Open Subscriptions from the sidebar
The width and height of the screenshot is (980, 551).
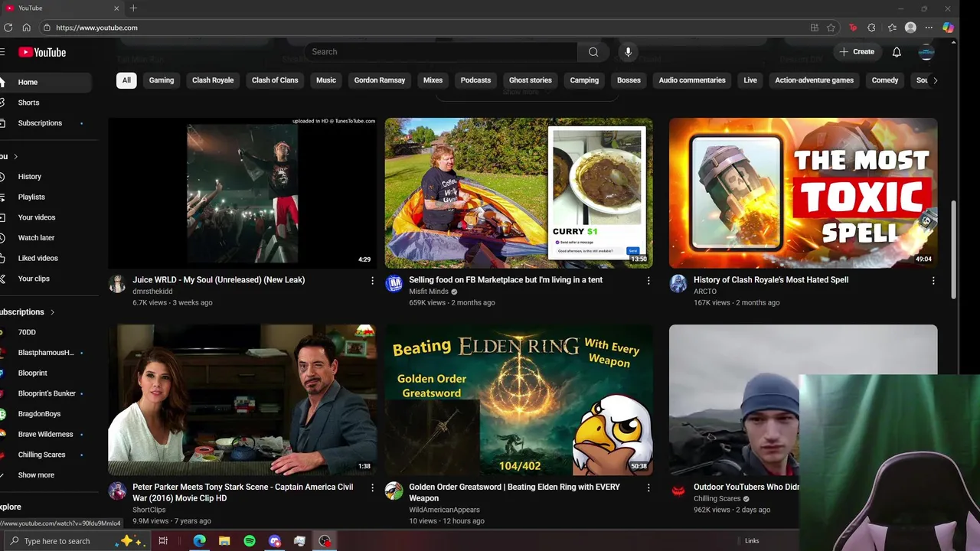[x=40, y=123]
